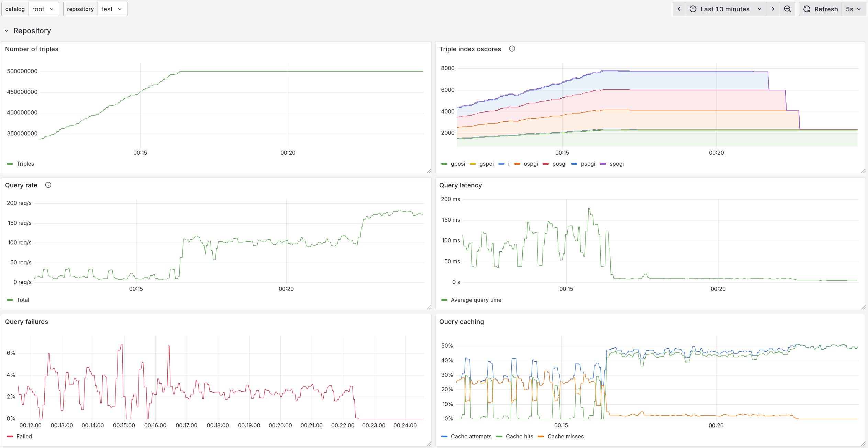
Task: Open the root catalog dropdown
Action: (44, 9)
